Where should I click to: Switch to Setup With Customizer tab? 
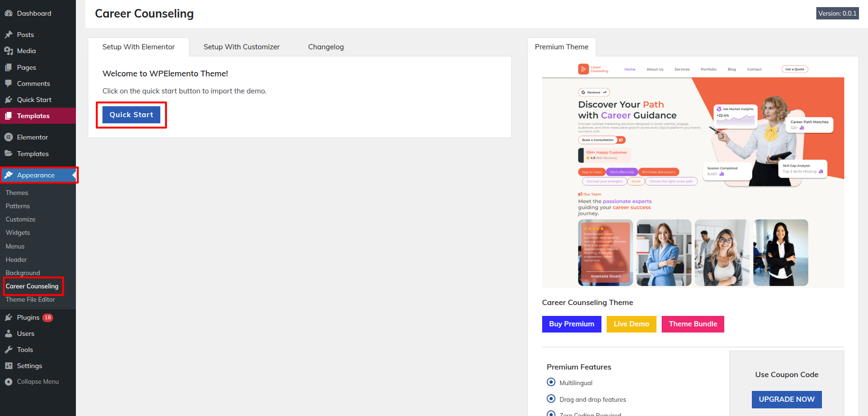pyautogui.click(x=241, y=47)
